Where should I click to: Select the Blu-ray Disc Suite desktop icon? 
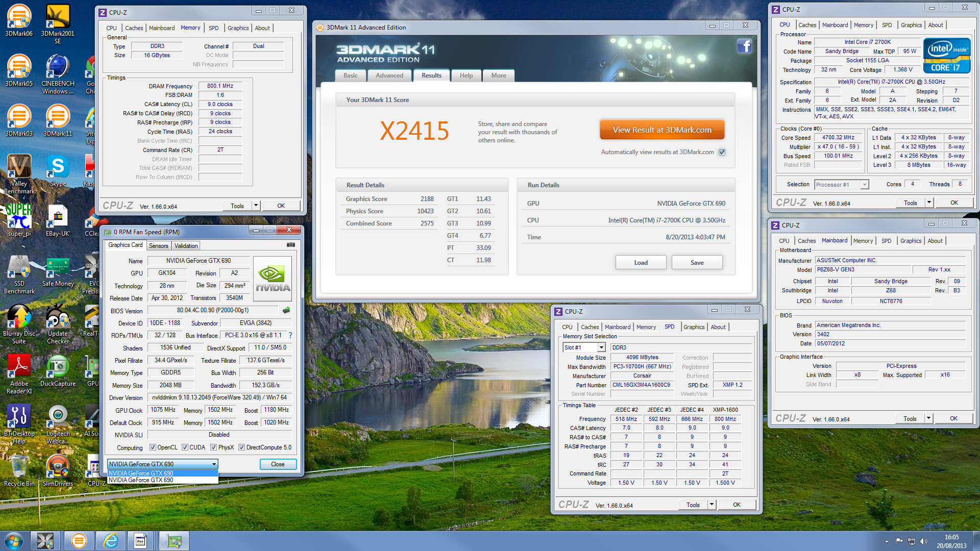click(x=19, y=324)
